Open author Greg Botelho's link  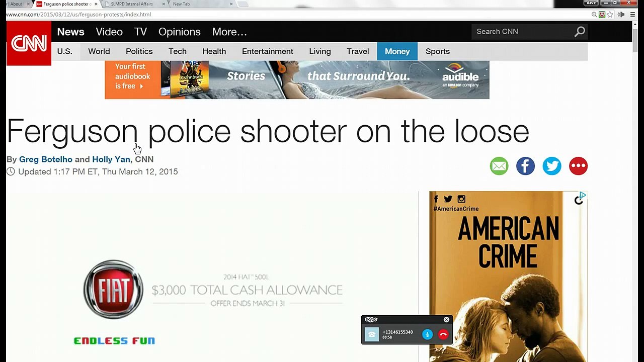(x=46, y=159)
